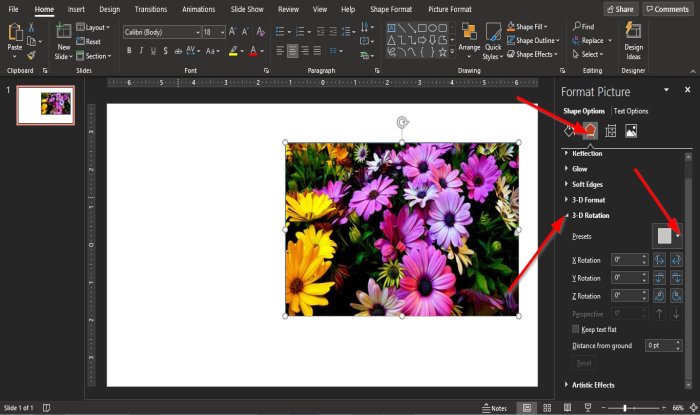700x415 pixels.
Task: Open the Fill & Line bucket icon
Action: click(570, 130)
